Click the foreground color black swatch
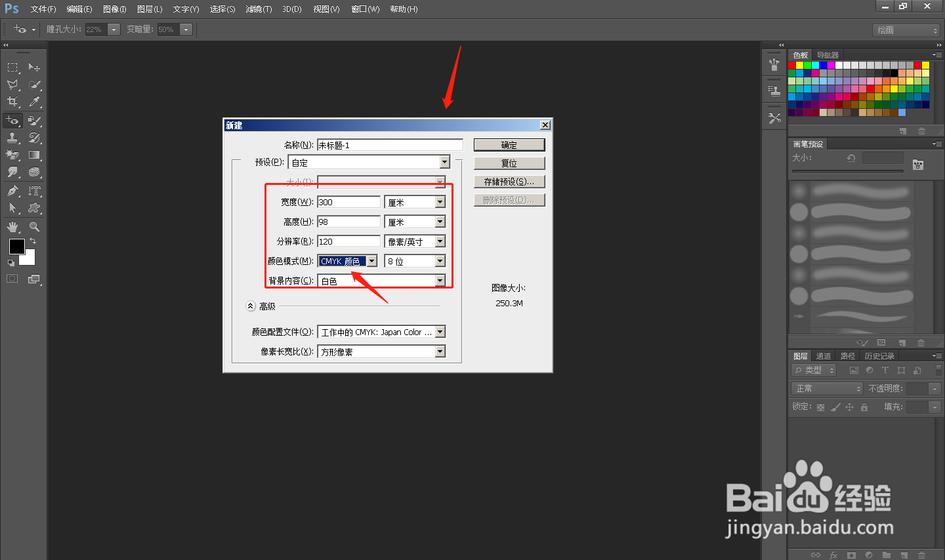This screenshot has width=945, height=560. tap(16, 247)
